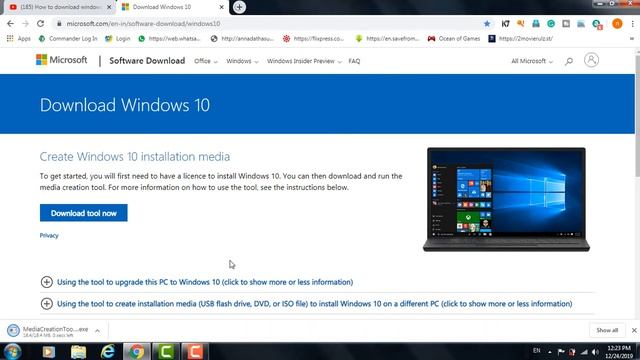The image size is (640, 360).
Task: Click the taskbar clock and date
Action: (619, 352)
